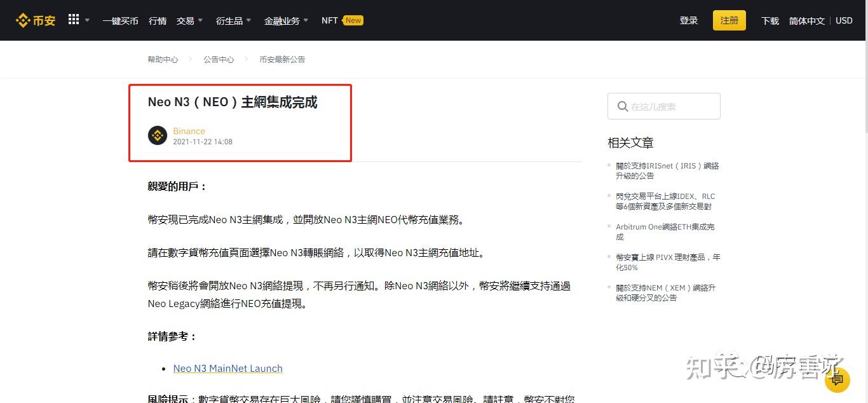Click the Binance author name

(189, 131)
